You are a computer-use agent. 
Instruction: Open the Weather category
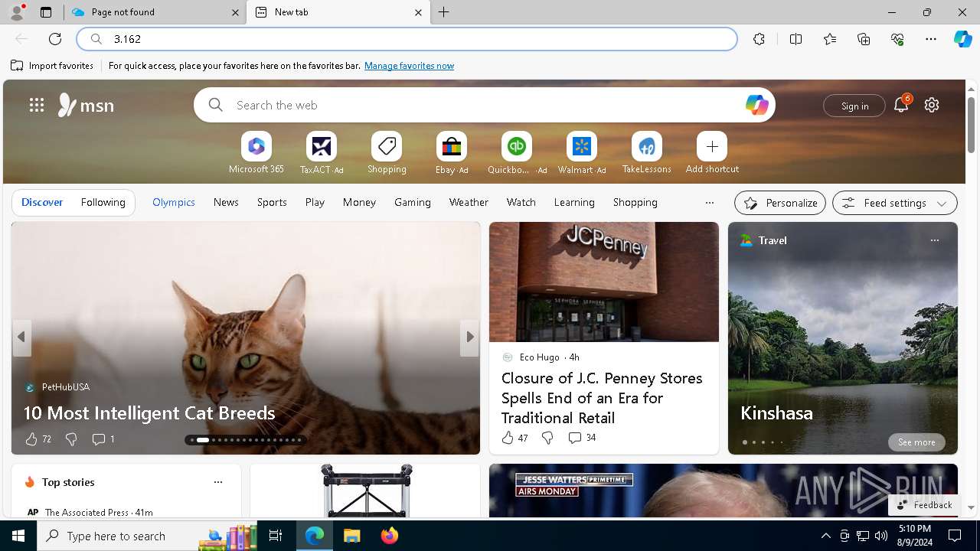click(469, 202)
